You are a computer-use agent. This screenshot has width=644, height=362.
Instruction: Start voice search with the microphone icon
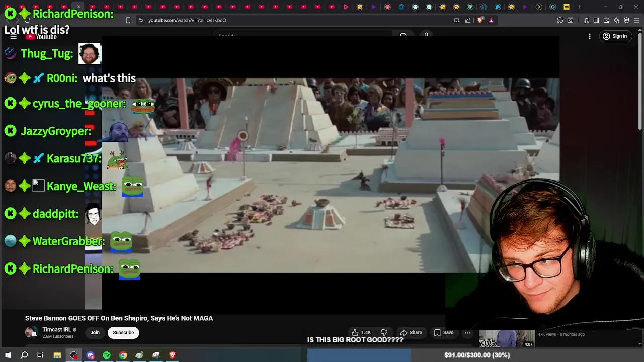point(426,35)
